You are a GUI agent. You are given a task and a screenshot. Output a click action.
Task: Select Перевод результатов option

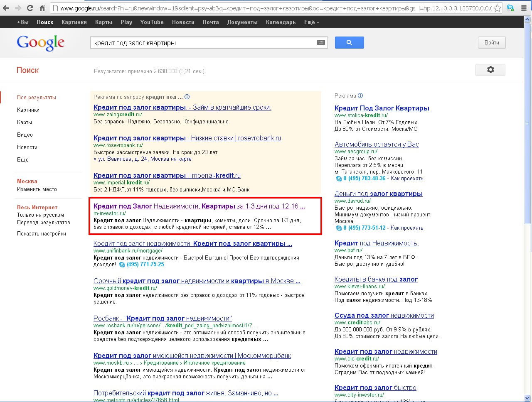[44, 222]
